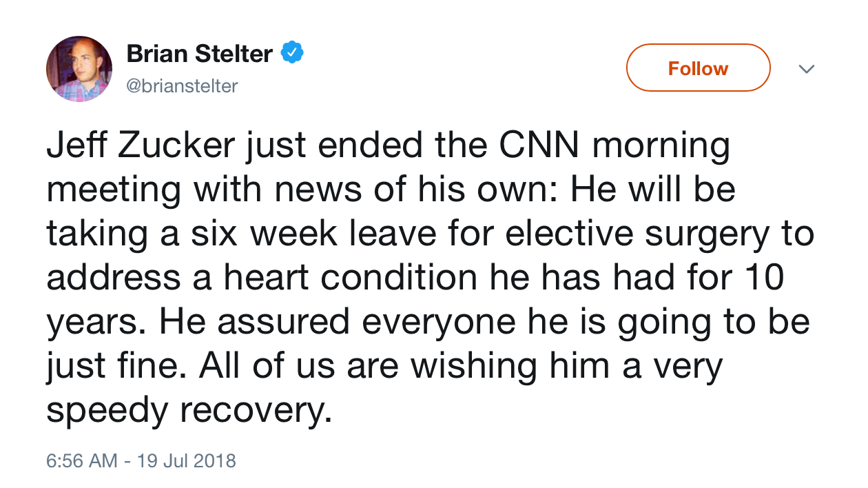Click the blue verified checkmark badge

pyautogui.click(x=291, y=52)
